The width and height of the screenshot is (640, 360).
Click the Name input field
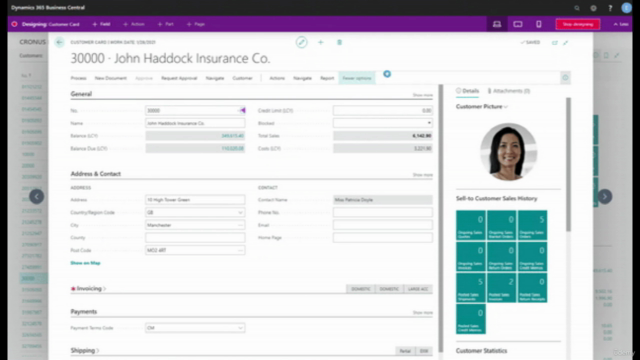tap(195, 123)
